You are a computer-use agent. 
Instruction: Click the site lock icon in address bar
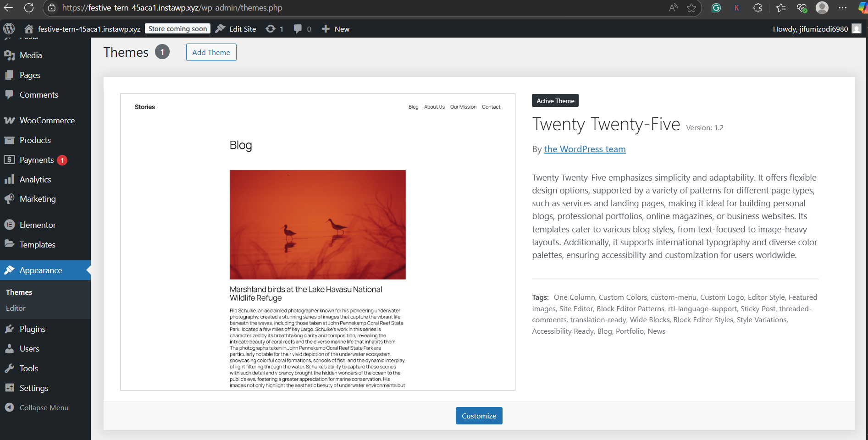52,8
